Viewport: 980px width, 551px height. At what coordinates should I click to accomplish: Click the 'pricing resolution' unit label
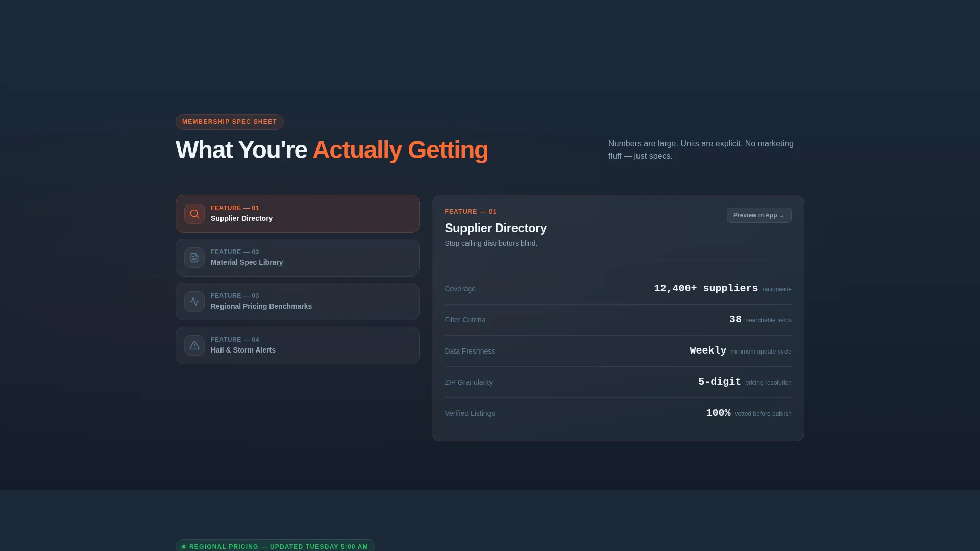point(768,383)
